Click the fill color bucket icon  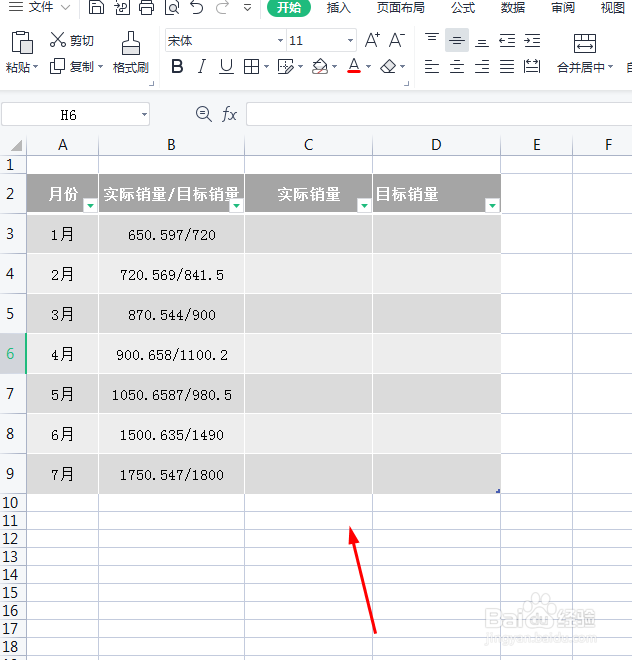point(320,67)
